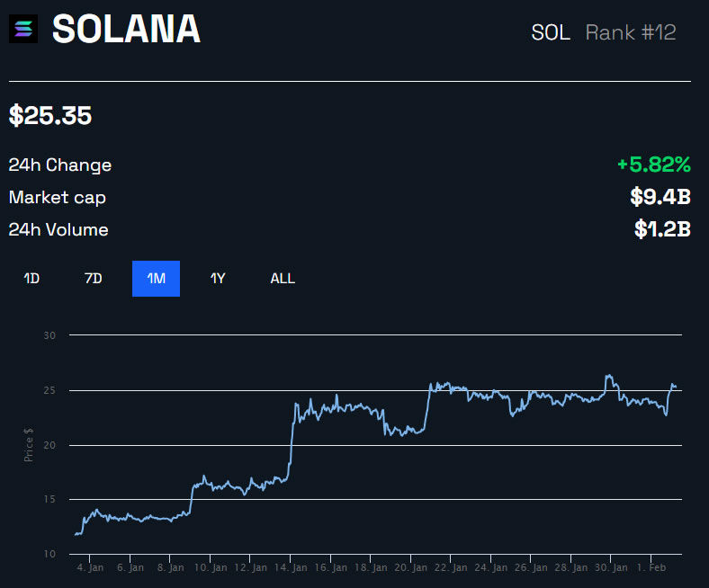Click the Price $ axis title
The image size is (709, 588).
click(x=30, y=444)
